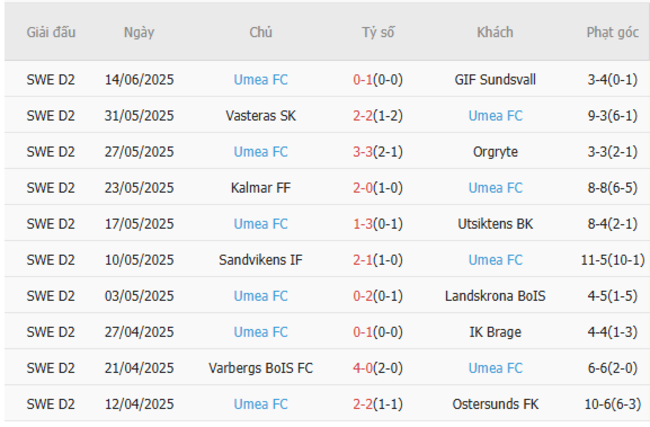Select the "Giải đấu" column header
The image size is (650, 427).
51,32
